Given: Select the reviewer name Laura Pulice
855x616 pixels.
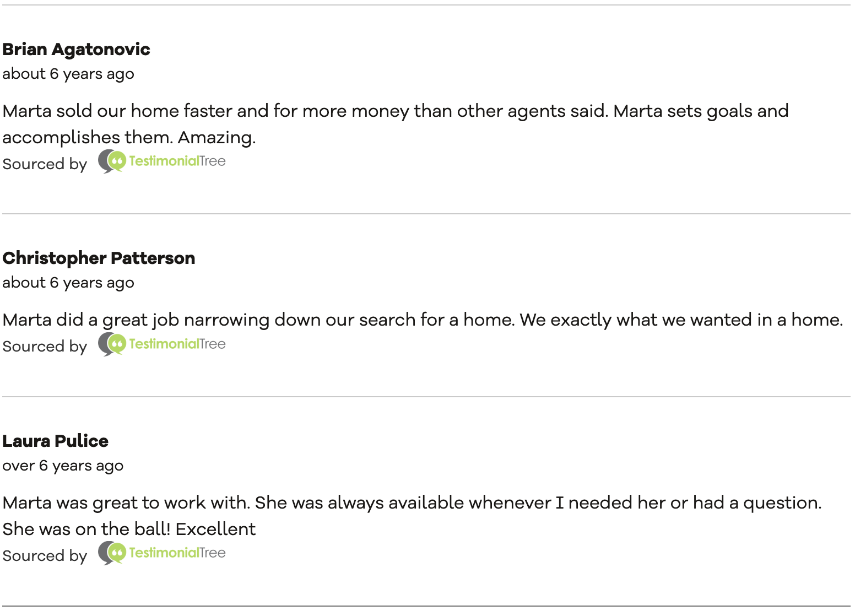Looking at the screenshot, I should pos(55,441).
